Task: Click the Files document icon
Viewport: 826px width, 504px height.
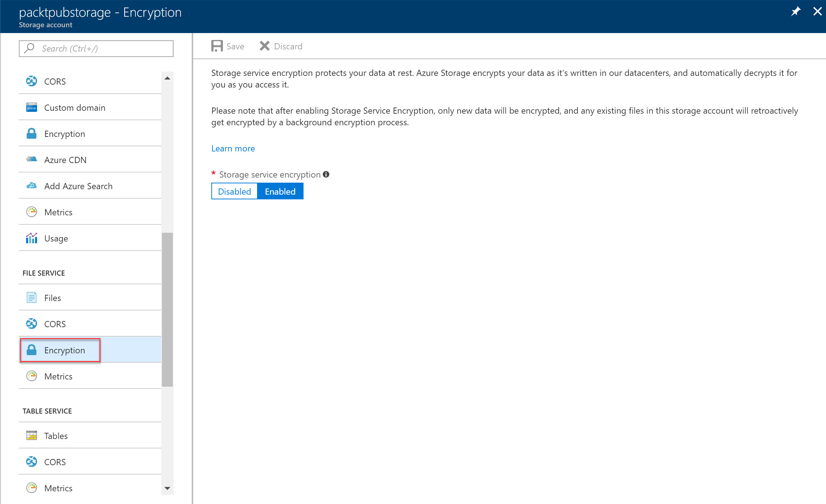Action: tap(32, 297)
